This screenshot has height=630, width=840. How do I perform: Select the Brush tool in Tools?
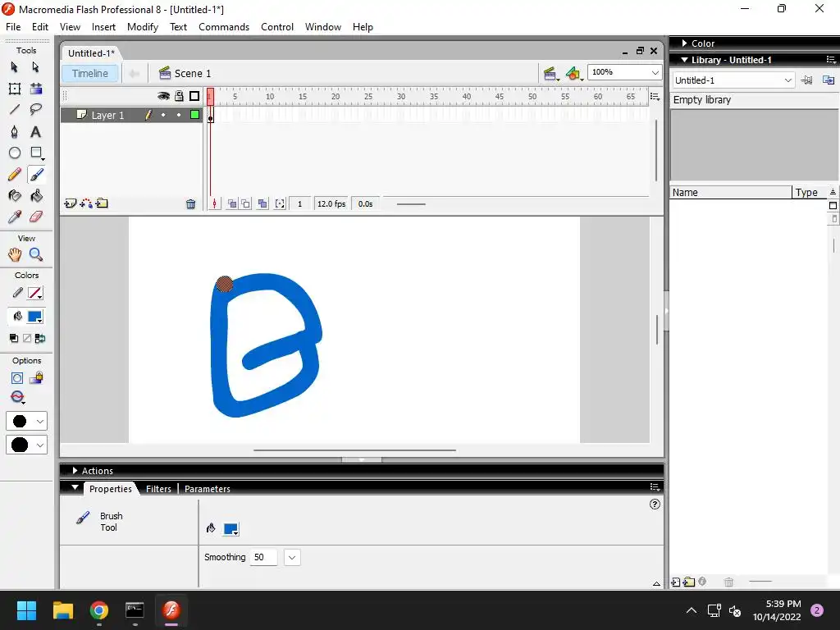point(36,174)
